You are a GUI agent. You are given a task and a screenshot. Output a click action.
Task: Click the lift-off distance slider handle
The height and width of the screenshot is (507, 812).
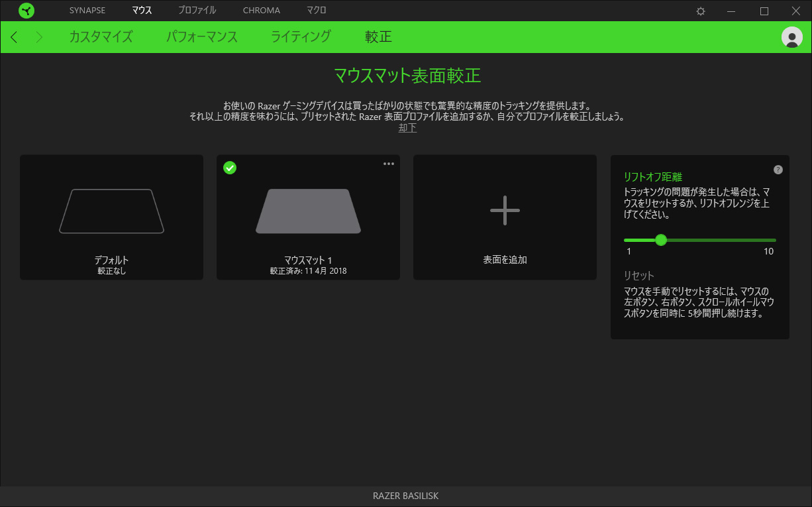pos(660,240)
